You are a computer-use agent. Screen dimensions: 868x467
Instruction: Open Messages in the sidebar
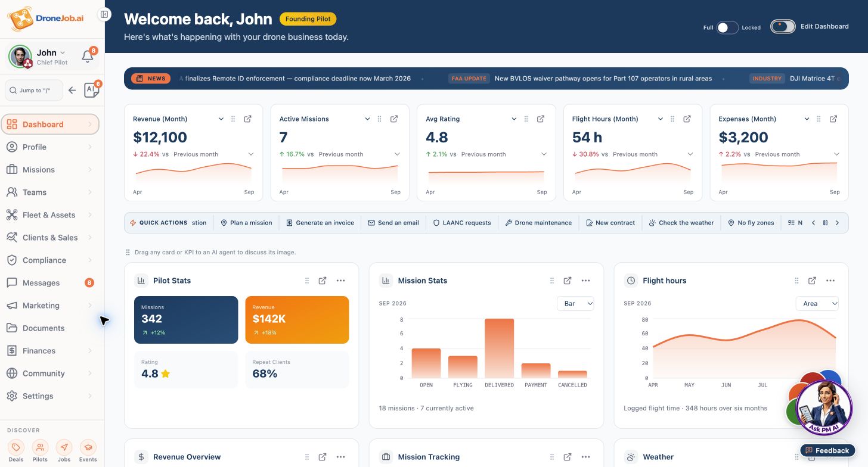(x=50, y=283)
